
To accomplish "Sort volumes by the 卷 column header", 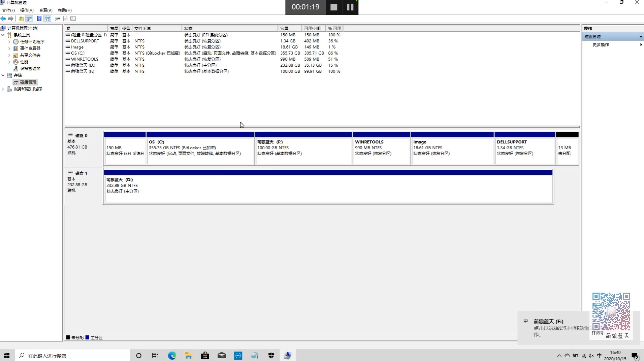I will coord(86,29).
